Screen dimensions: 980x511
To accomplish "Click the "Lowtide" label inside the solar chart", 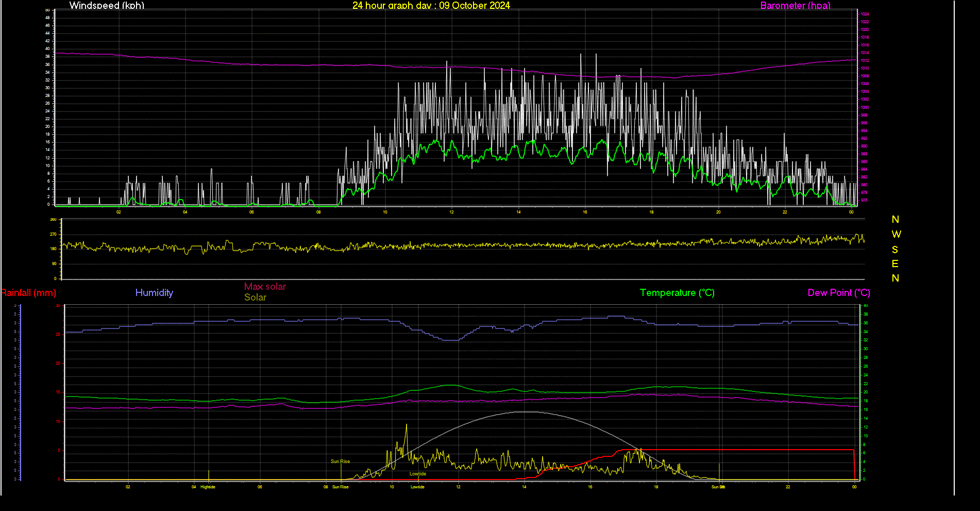I will [x=418, y=474].
